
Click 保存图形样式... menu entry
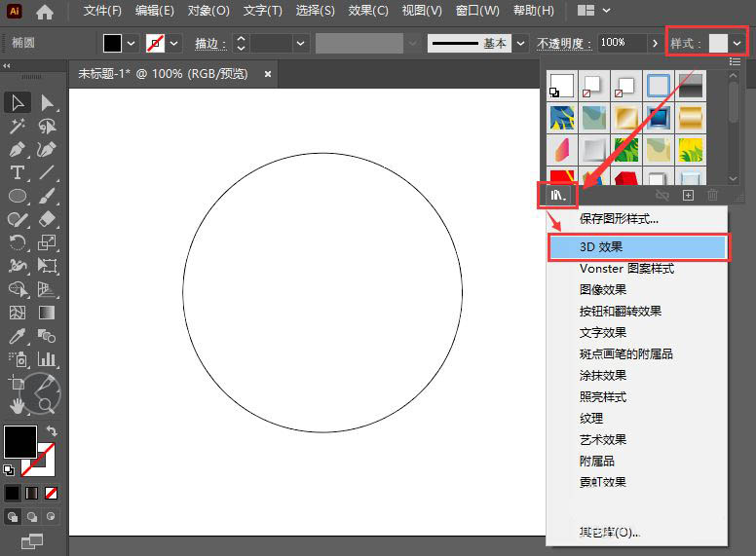click(x=619, y=219)
